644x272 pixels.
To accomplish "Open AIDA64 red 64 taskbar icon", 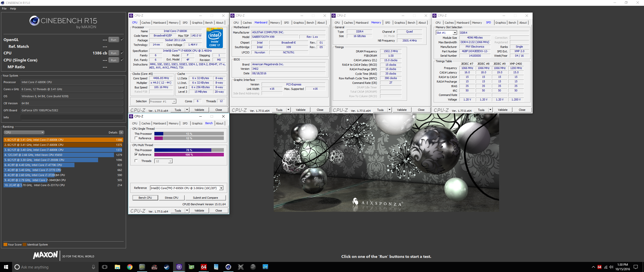I will coord(204,267).
